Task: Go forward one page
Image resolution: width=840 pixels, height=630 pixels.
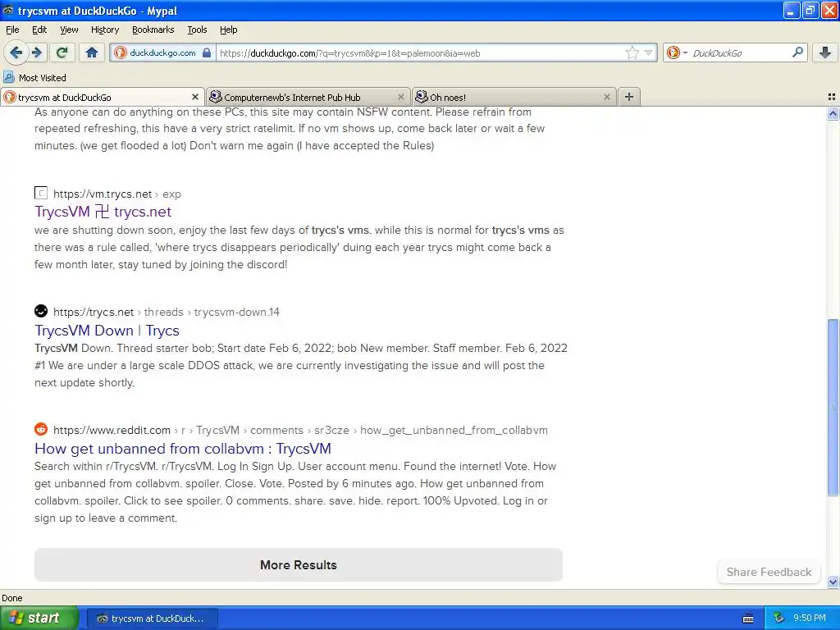Action: [x=37, y=52]
